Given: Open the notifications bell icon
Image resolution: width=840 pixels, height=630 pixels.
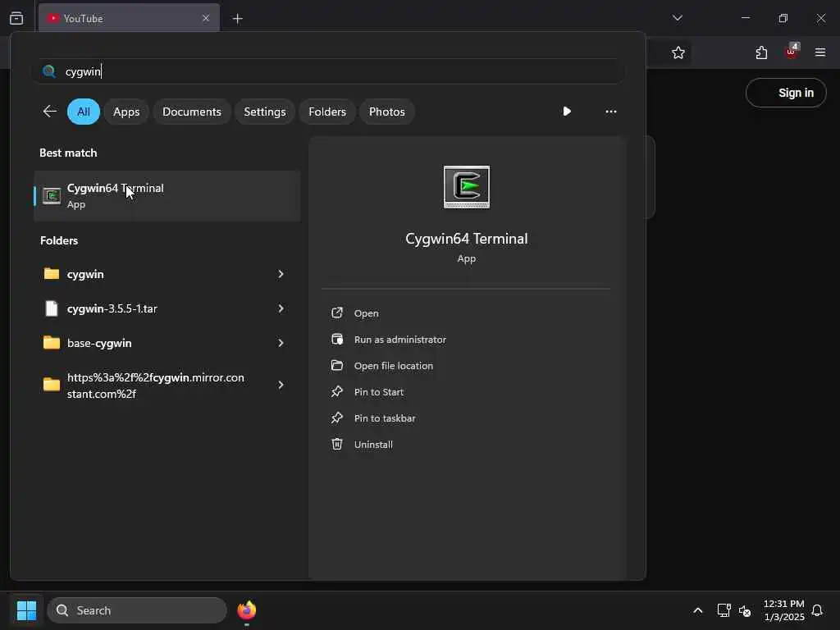Looking at the screenshot, I should [x=817, y=610].
